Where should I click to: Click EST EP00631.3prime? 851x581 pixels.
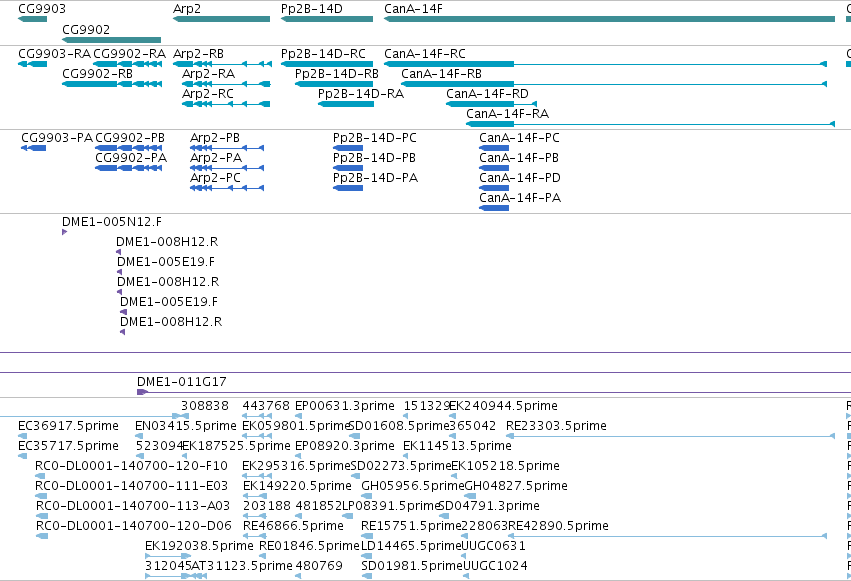pos(299,416)
